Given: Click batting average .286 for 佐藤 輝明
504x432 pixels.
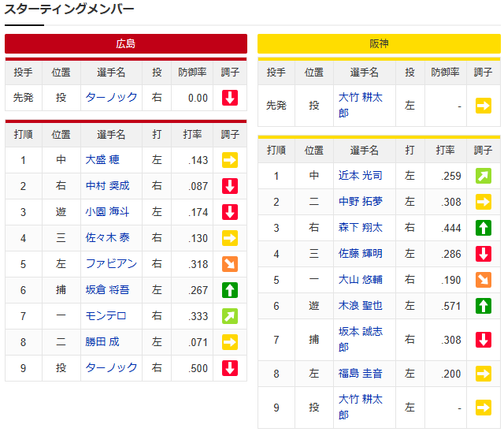Looking at the screenshot, I should pos(451,254).
